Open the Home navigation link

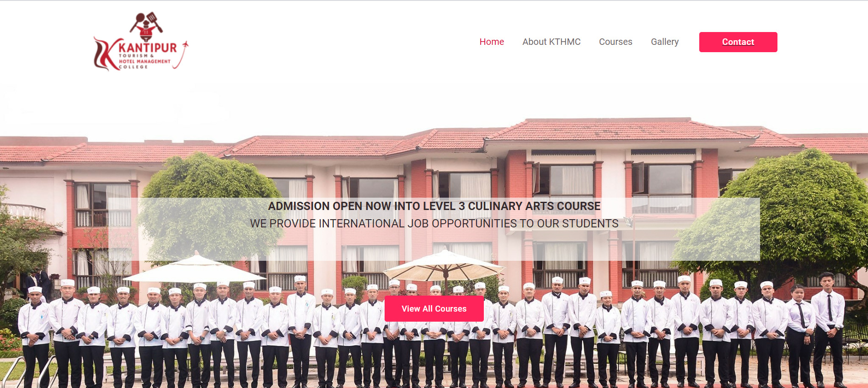tap(492, 42)
